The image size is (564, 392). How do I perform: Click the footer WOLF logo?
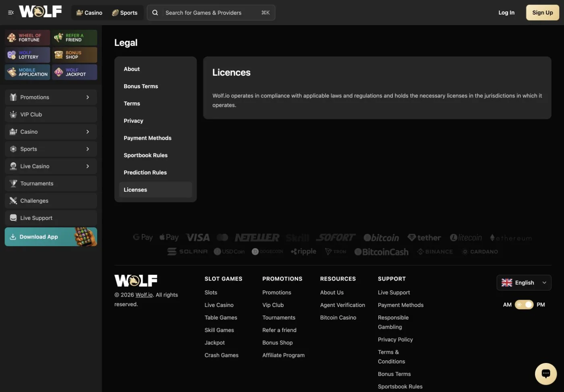pyautogui.click(x=136, y=280)
